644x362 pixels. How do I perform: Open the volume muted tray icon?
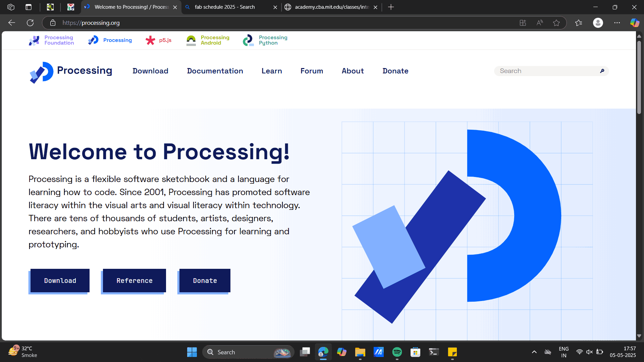(x=589, y=352)
